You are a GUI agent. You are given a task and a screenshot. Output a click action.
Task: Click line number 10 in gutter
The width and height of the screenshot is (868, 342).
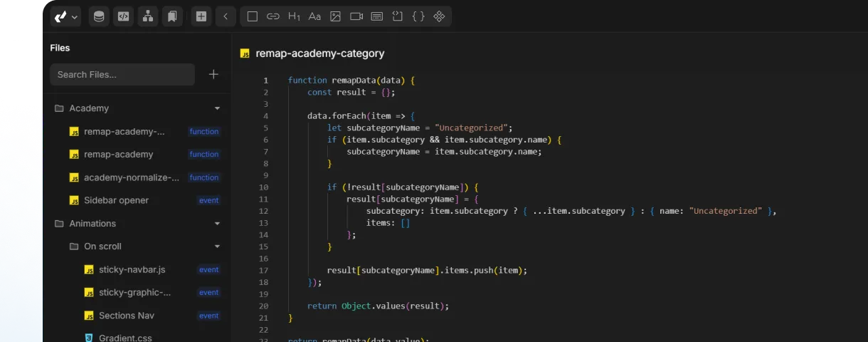coord(264,187)
